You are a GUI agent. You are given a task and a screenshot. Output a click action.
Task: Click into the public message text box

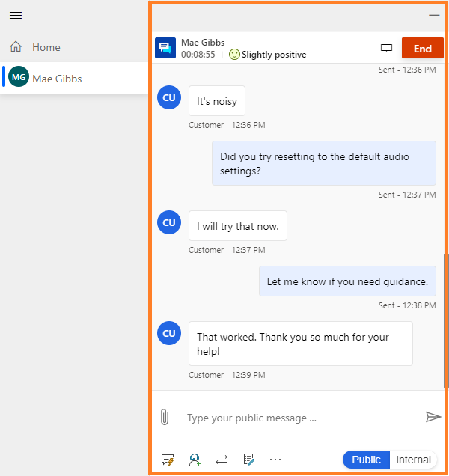click(302, 418)
